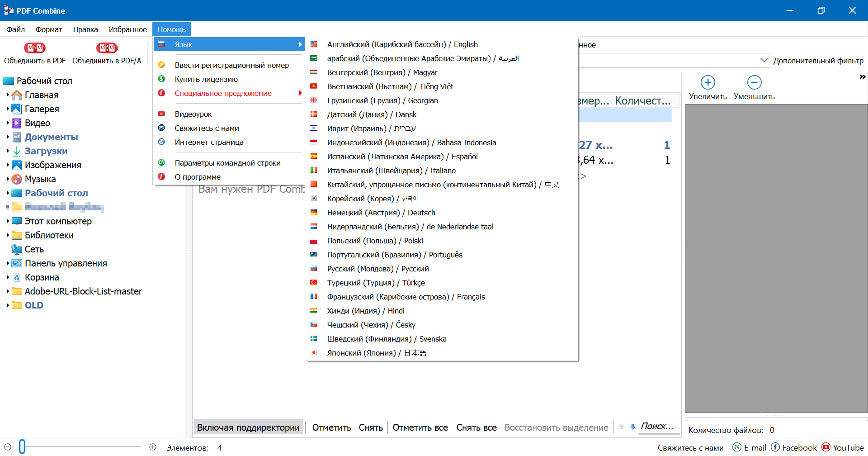868x456 pixels.
Task: Expand the Adobe-URL-Block-List-master folder node
Action: tap(8, 291)
